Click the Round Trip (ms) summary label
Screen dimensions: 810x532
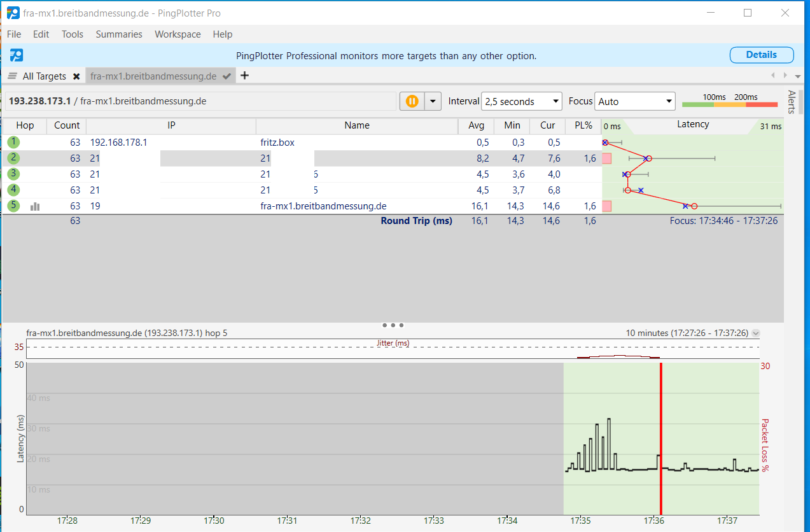point(417,221)
